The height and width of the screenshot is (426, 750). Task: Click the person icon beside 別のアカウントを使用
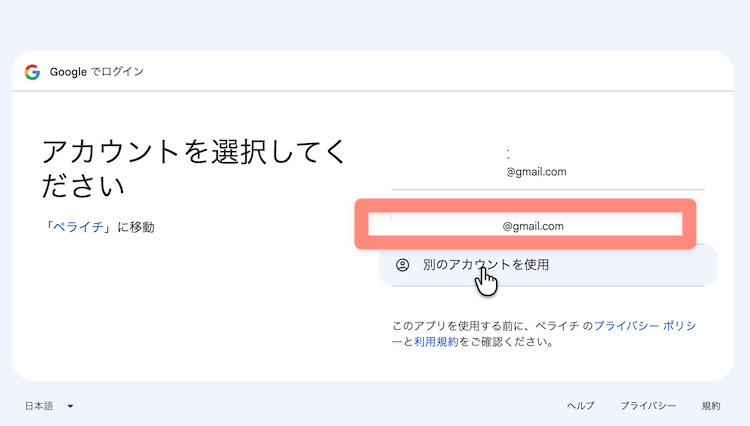[403, 265]
